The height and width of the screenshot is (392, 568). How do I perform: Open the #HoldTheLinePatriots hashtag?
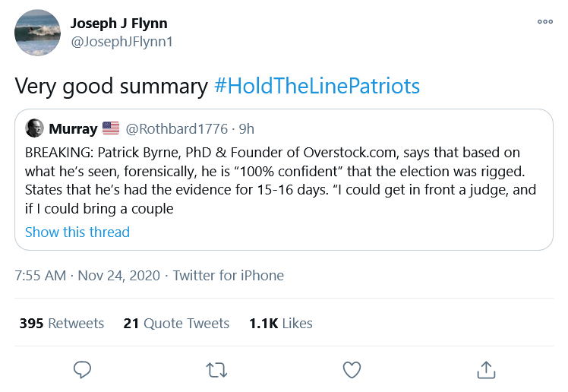click(317, 87)
